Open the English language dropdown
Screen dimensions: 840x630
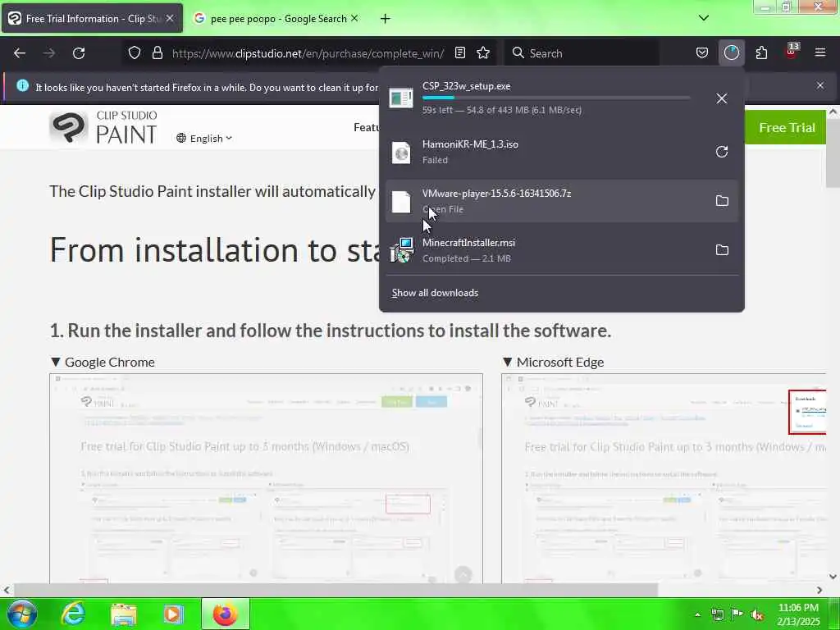(x=204, y=138)
